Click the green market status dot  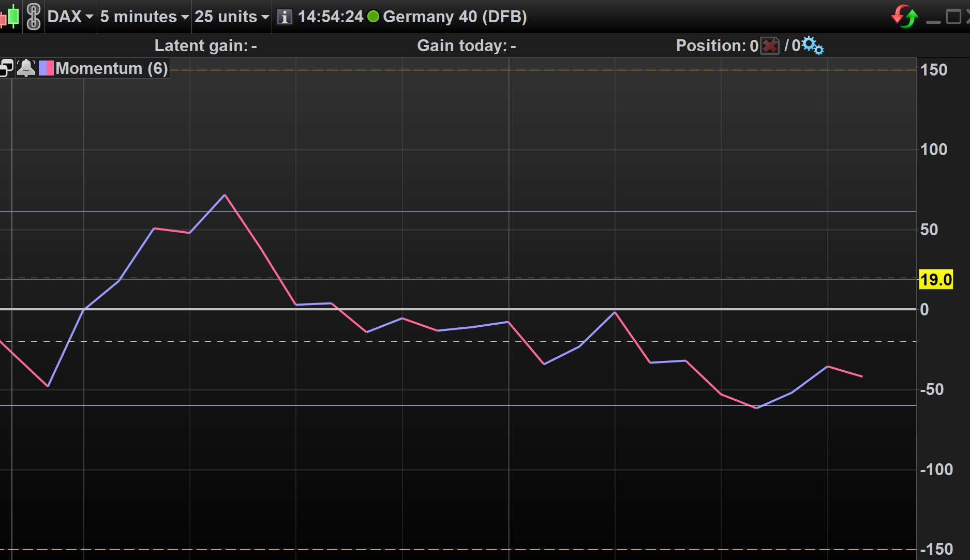click(x=373, y=17)
